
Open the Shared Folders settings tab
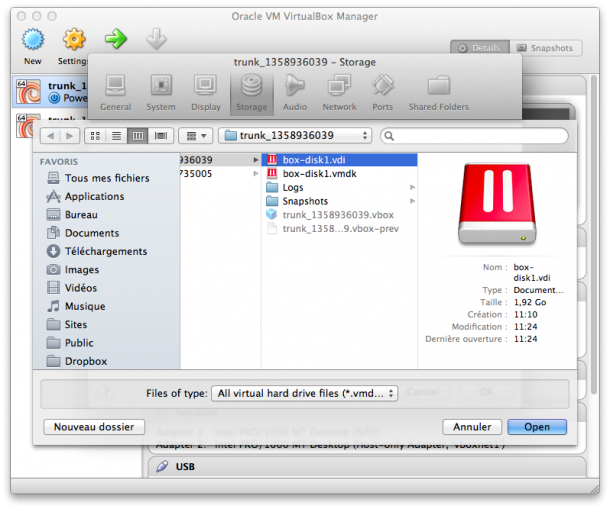438,93
